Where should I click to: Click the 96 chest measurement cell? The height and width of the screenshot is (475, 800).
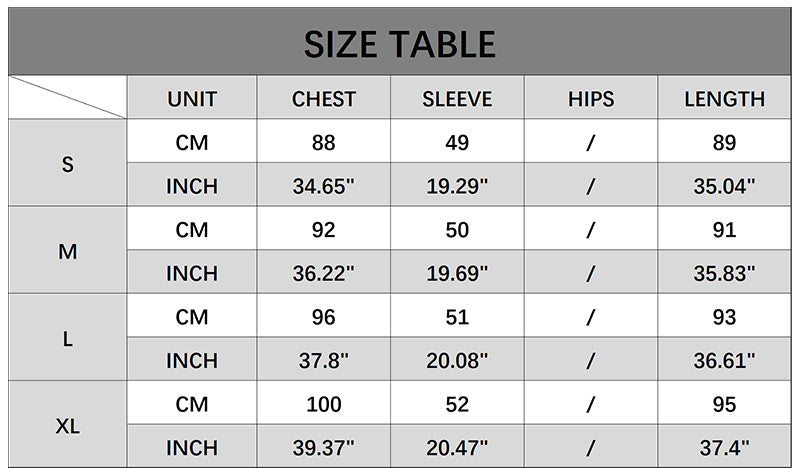(324, 317)
